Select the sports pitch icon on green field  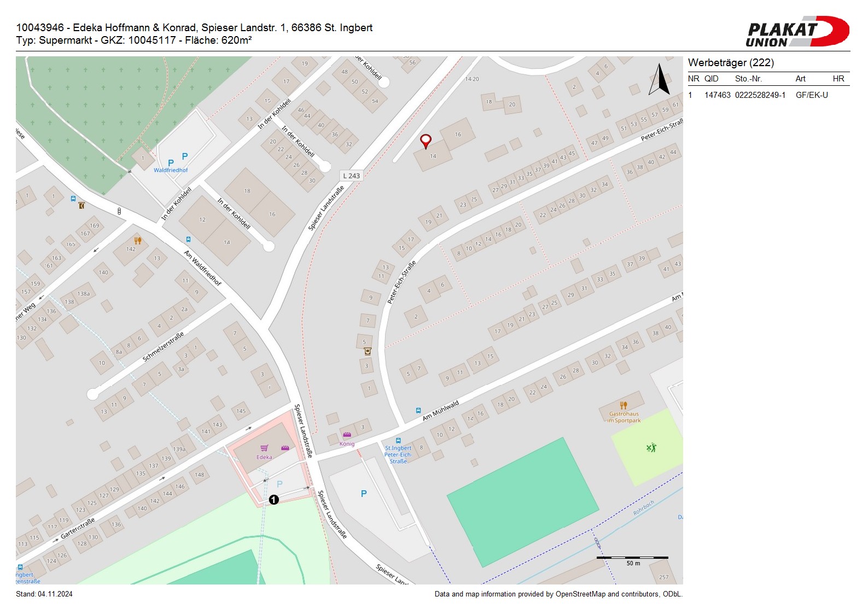tap(651, 448)
